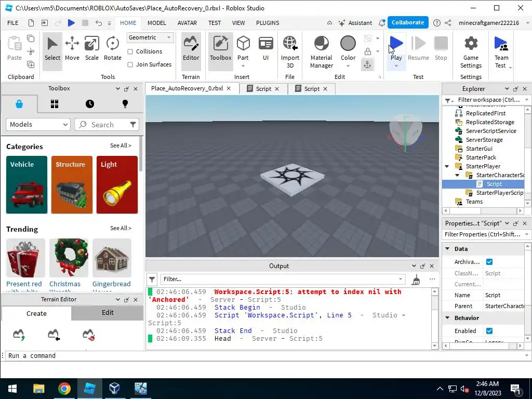This screenshot has width=532, height=399.
Task: Start playtest with Play button
Action: (x=396, y=47)
